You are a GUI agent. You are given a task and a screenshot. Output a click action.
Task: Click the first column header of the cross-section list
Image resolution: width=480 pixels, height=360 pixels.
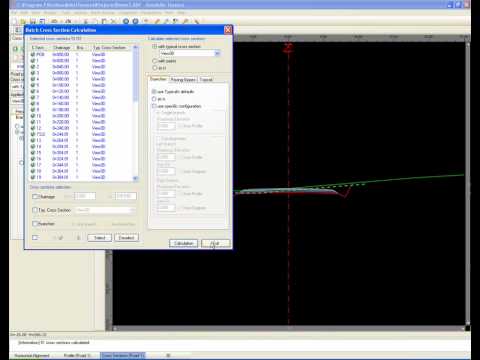39,48
